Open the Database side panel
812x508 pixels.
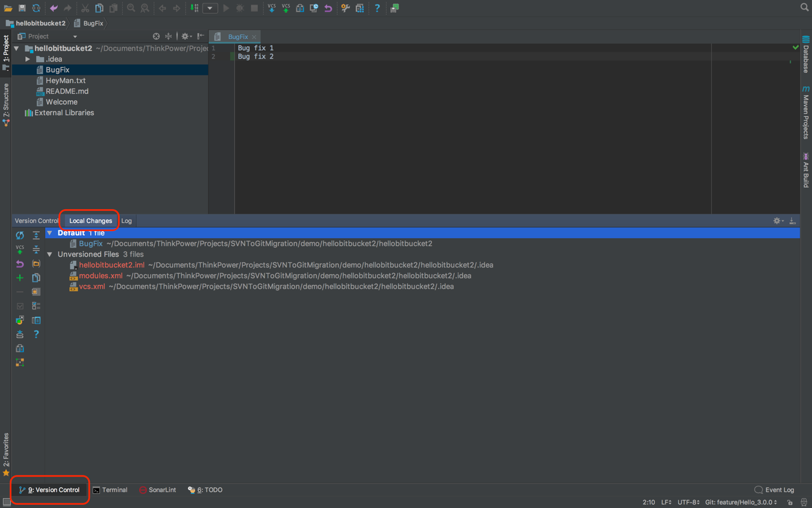tap(806, 55)
